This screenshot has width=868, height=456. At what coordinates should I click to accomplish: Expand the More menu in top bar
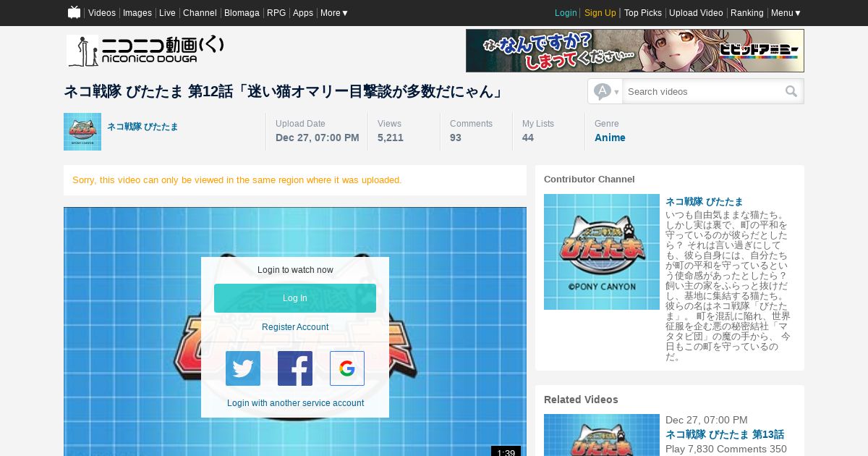click(334, 13)
